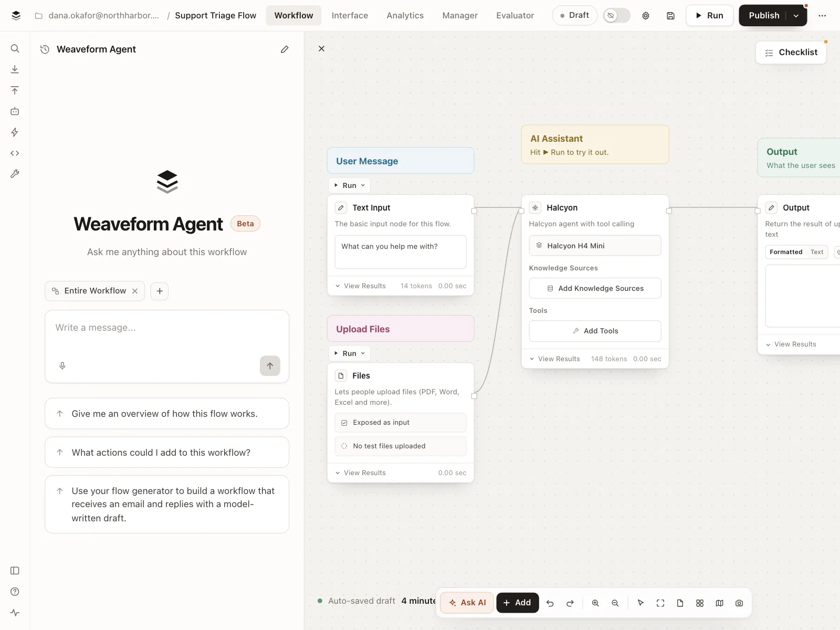The height and width of the screenshot is (630, 840).
Task: Select the pointer cursor tool
Action: 640,603
